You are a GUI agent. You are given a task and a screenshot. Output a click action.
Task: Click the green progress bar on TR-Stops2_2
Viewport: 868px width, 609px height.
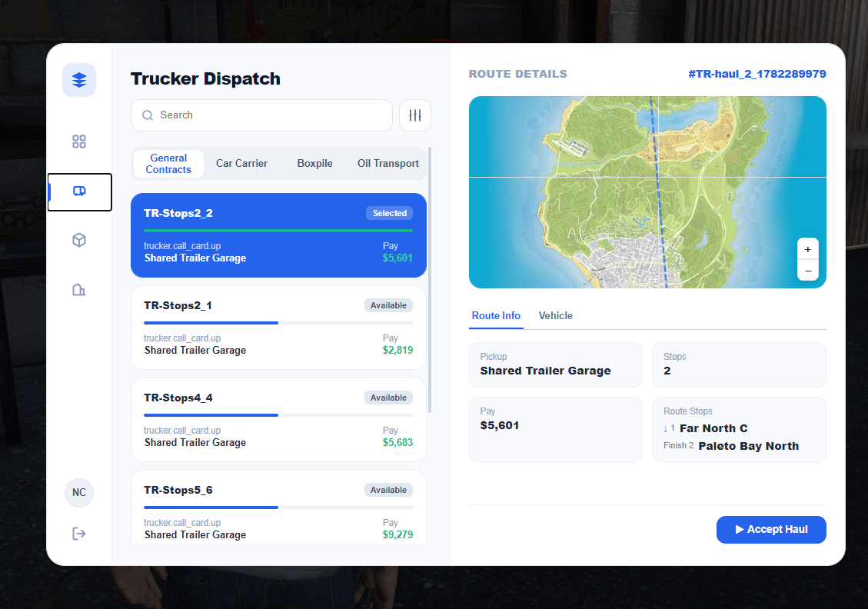click(x=278, y=231)
